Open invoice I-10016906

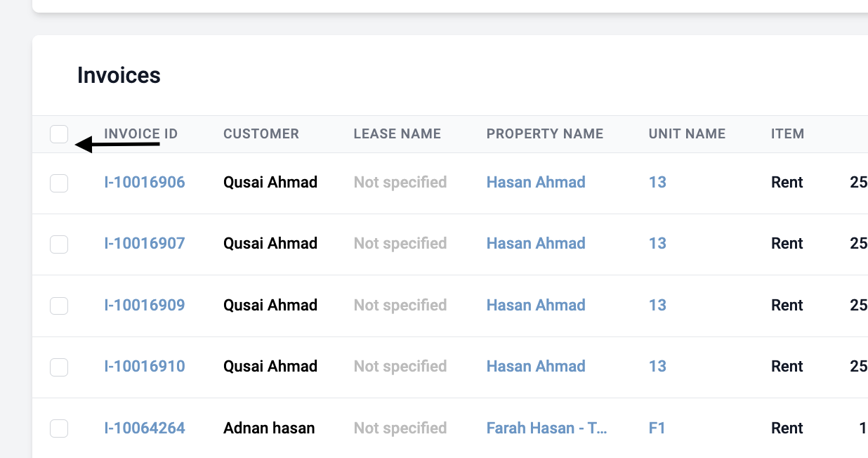(145, 183)
